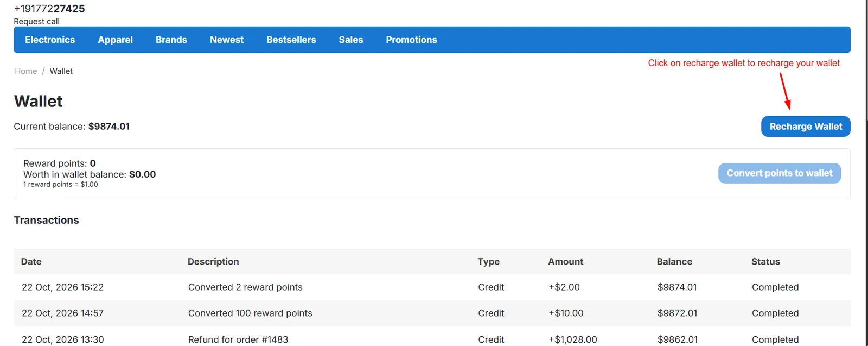Open the Electronics menu item
This screenshot has width=868, height=346.
pyautogui.click(x=50, y=40)
